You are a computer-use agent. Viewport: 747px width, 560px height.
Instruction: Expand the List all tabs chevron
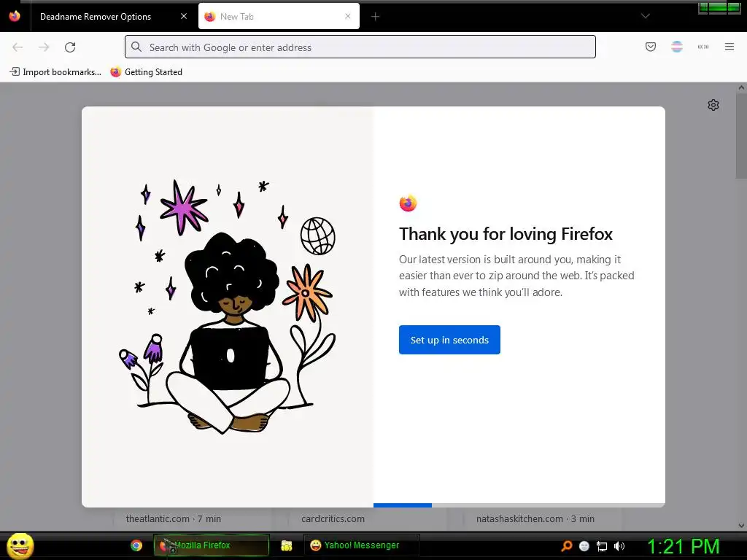[645, 16]
